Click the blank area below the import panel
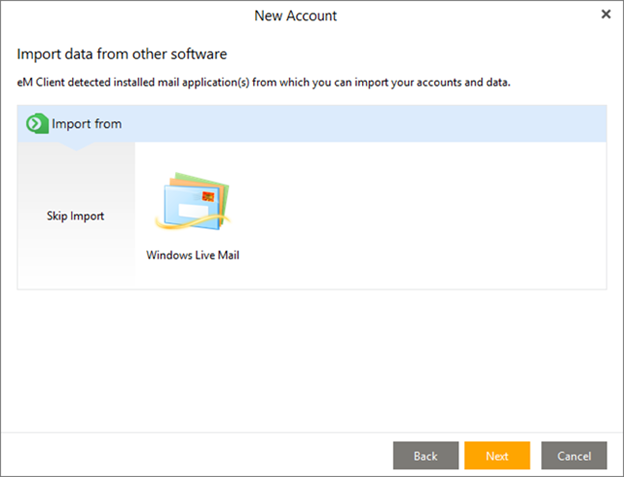The width and height of the screenshot is (624, 477). (312, 360)
